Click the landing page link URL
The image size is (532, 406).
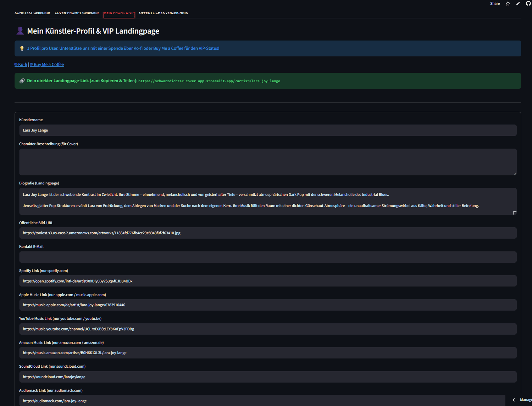pyautogui.click(x=209, y=81)
